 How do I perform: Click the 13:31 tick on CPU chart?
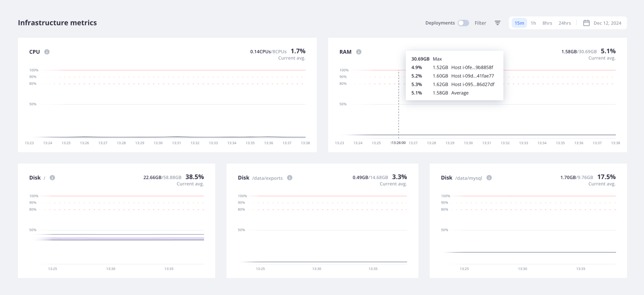[176, 143]
